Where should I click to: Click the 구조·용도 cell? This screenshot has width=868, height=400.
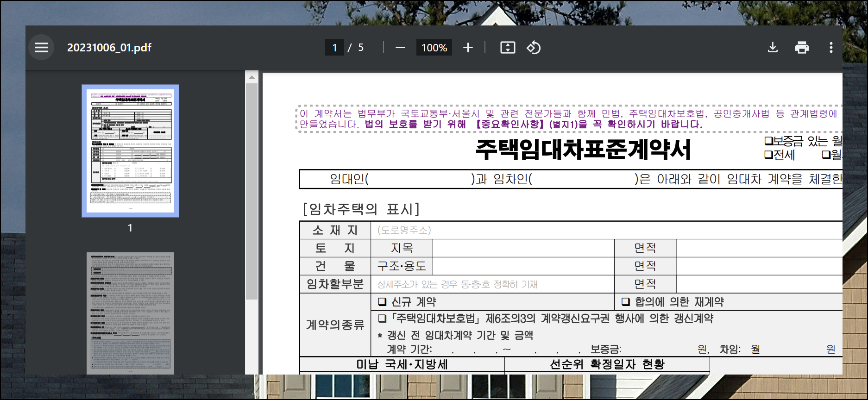click(x=402, y=266)
